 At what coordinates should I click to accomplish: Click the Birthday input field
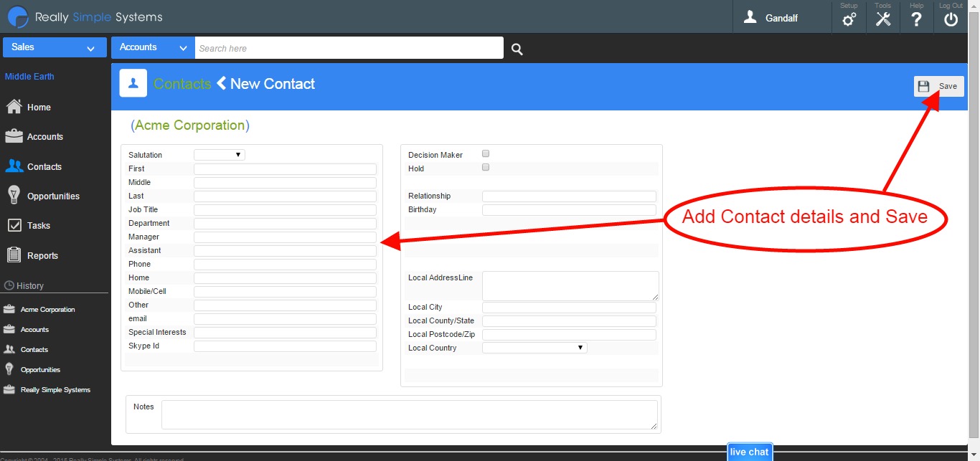tap(569, 210)
